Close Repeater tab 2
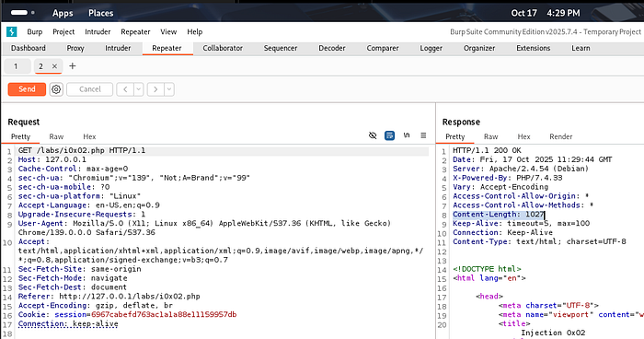This screenshot has width=644, height=339. (x=54, y=66)
